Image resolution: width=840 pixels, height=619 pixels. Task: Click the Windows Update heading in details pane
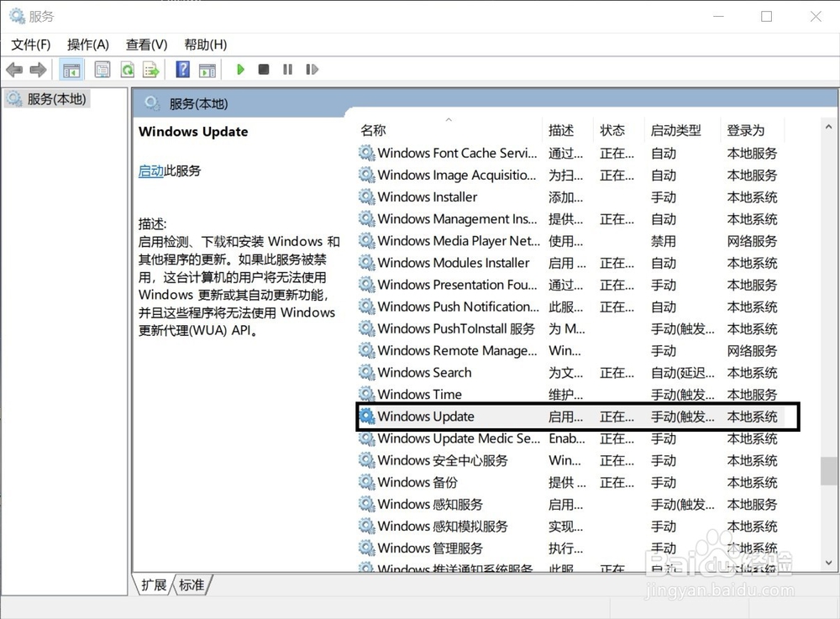[x=193, y=132]
